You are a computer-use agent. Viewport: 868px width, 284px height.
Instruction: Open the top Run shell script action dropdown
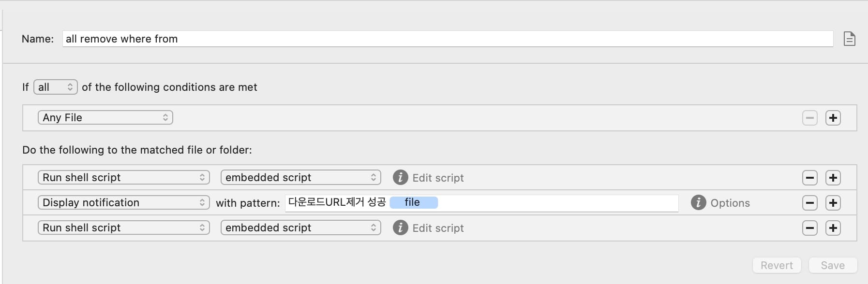123,178
